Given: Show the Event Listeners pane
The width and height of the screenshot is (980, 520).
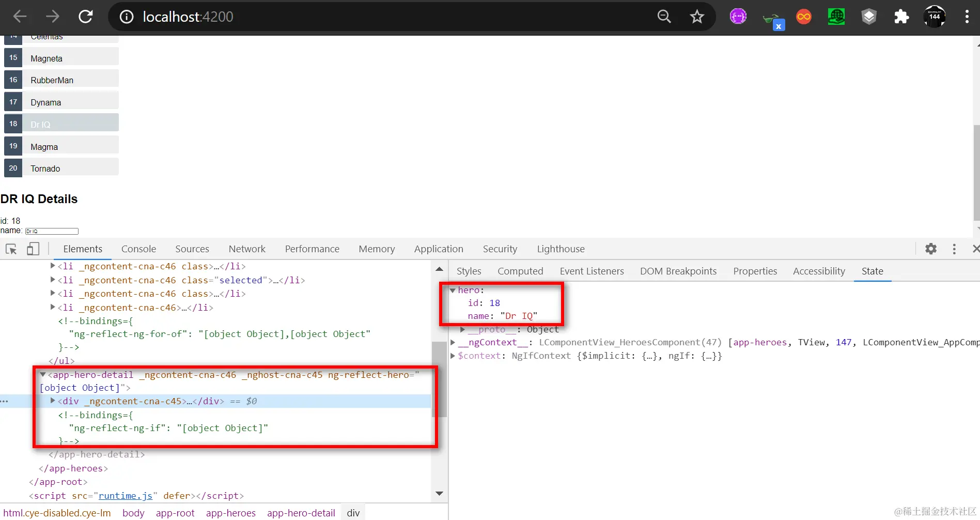Looking at the screenshot, I should 592,271.
